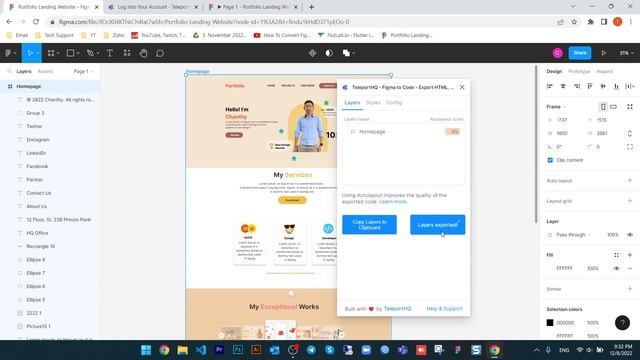Click the user avatar in Figma toolbar

[558, 53]
